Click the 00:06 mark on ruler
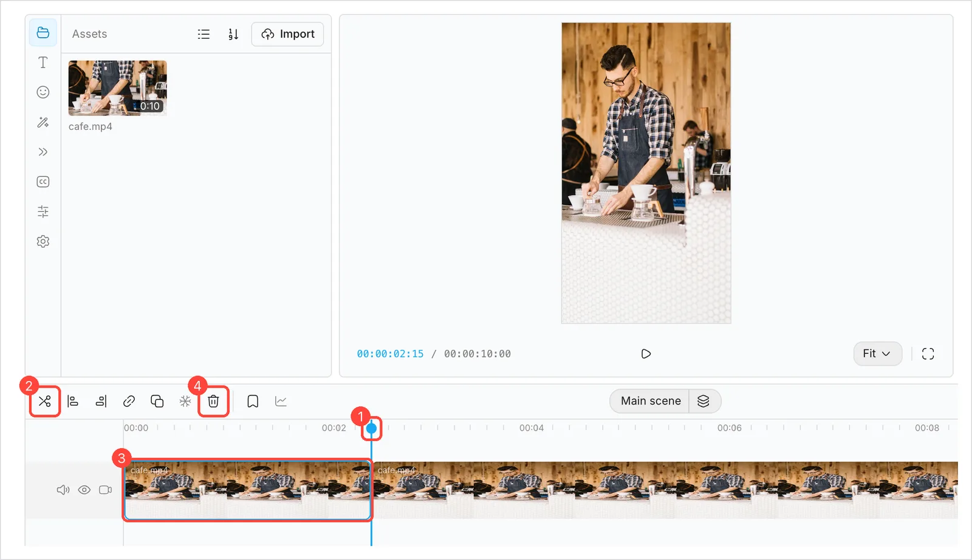The height and width of the screenshot is (560, 972). pyautogui.click(x=729, y=428)
